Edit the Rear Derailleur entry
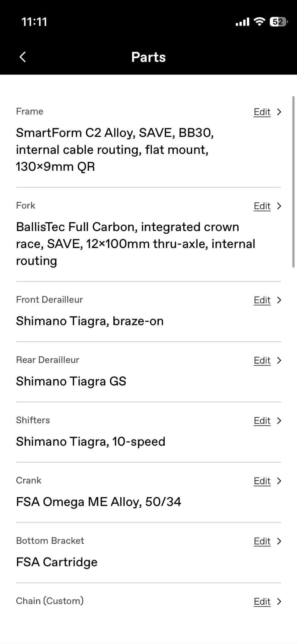Screen dimensions: 297x644 click(262, 360)
